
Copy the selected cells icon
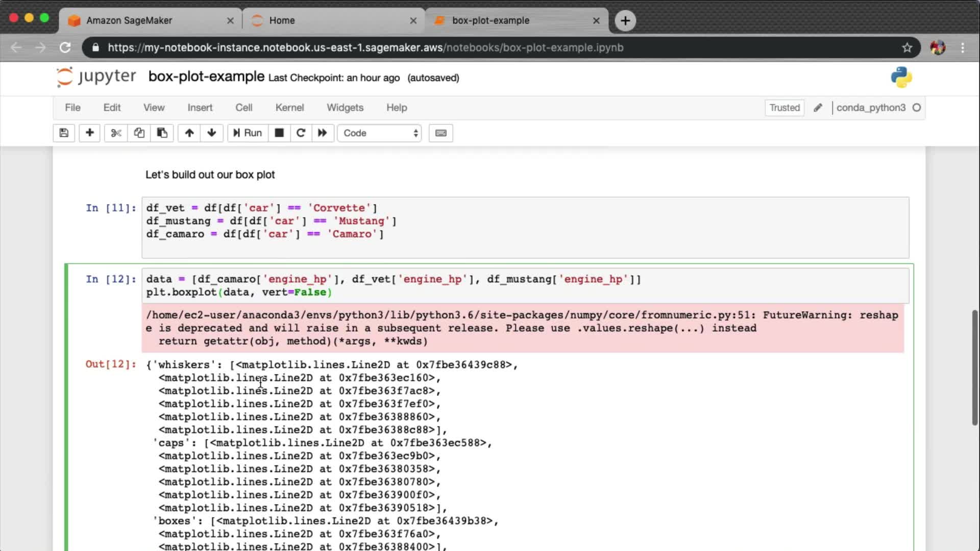139,133
